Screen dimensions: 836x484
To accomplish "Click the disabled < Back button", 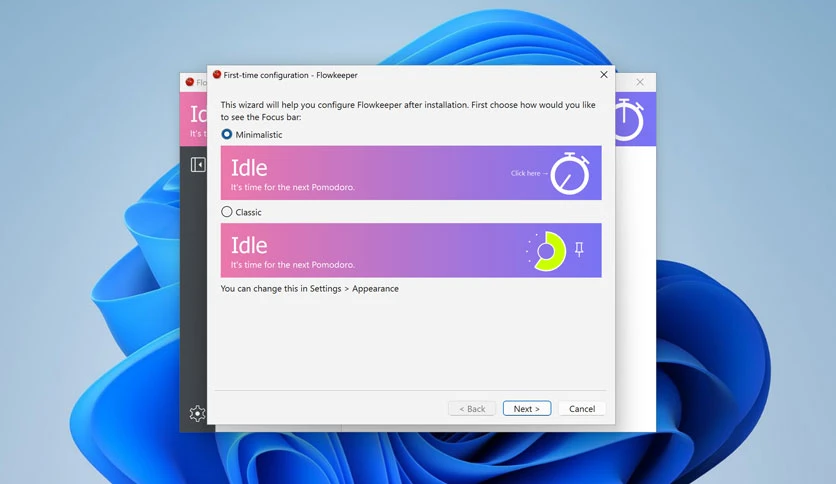I will tap(472, 408).
